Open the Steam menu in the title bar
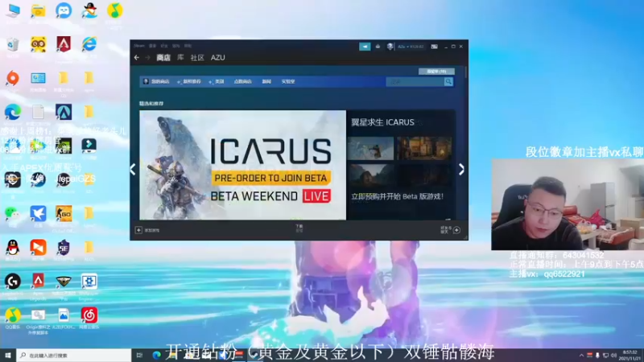The width and height of the screenshot is (644, 362). [139, 46]
